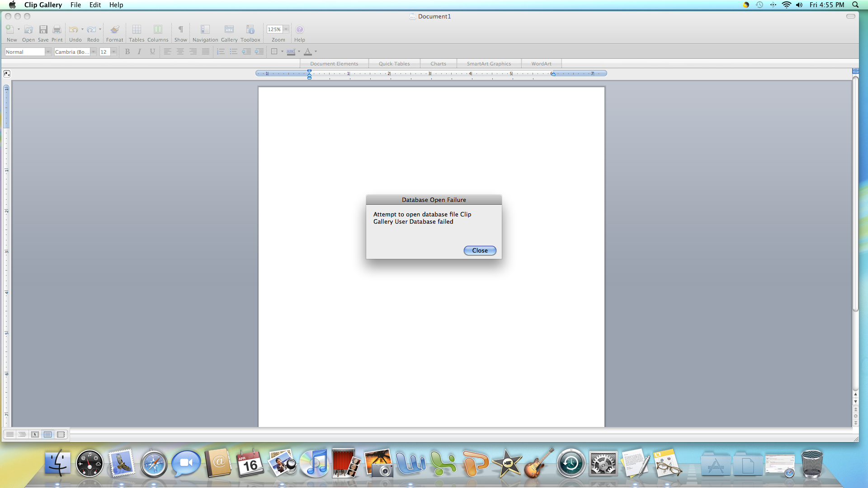Viewport: 868px width, 488px height.
Task: Open the Help menu in menu bar
Action: tap(116, 5)
